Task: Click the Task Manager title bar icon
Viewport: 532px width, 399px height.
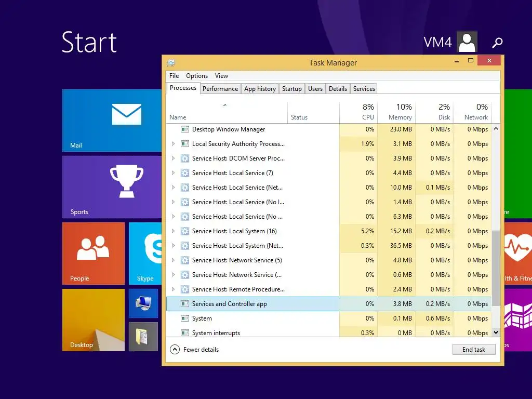Action: click(x=171, y=62)
